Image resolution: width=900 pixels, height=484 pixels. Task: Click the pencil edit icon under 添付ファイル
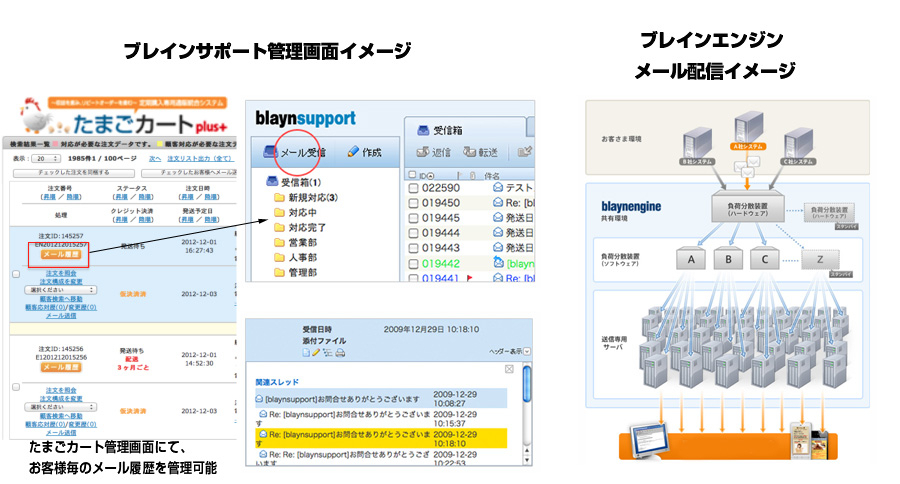(x=316, y=353)
